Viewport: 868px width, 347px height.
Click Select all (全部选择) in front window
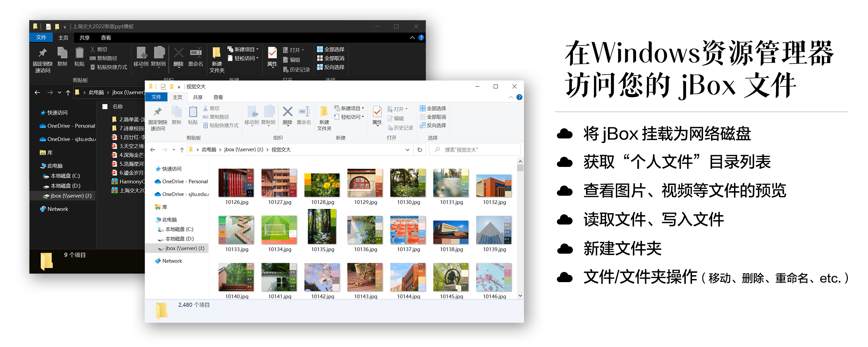[x=433, y=109]
